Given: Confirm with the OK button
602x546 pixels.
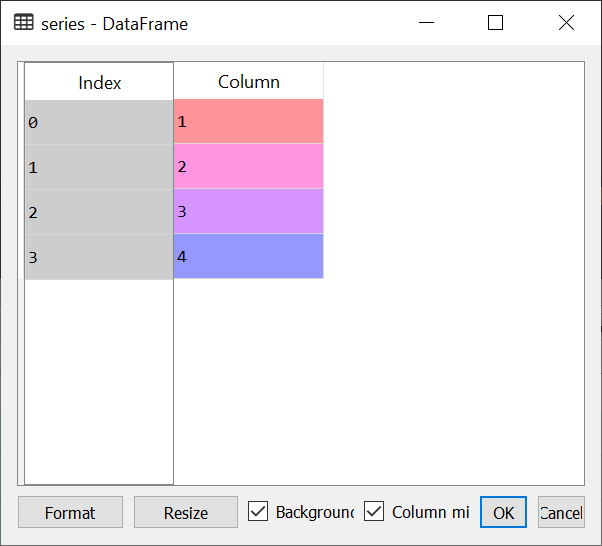Looking at the screenshot, I should point(503,512).
